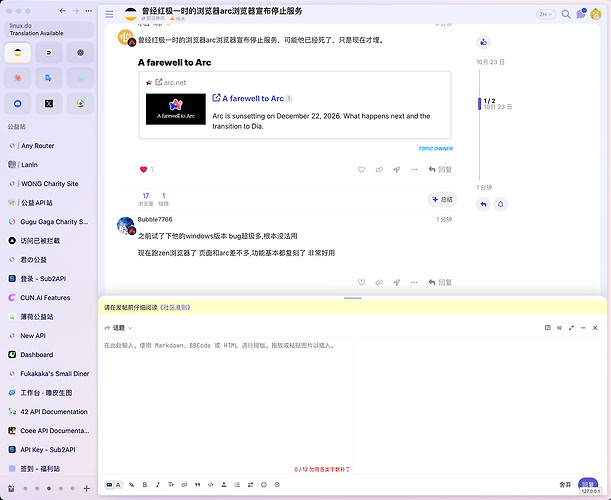Open the pinned blue round chat tile
This screenshot has height=500, width=611.
pyautogui.click(x=18, y=104)
